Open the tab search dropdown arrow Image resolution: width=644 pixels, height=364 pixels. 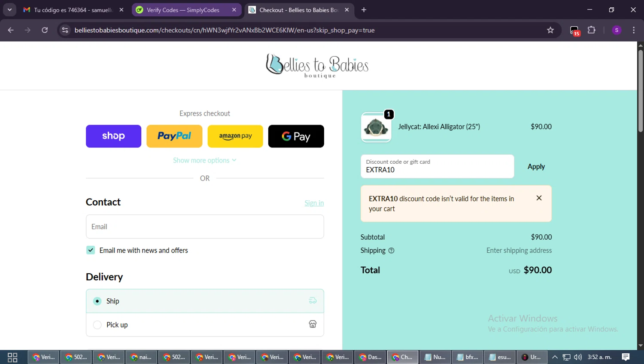[9, 9]
